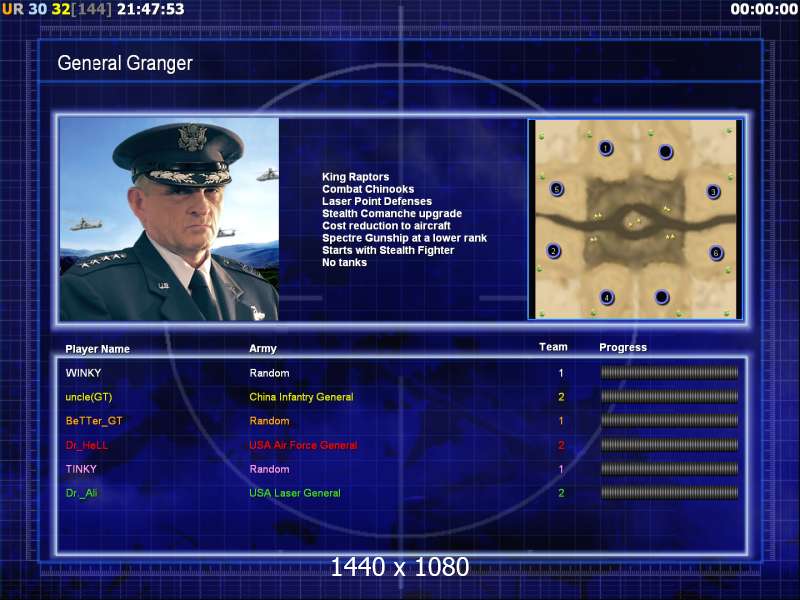The height and width of the screenshot is (600, 800).
Task: Select player name BeTTer_GT
Action: (x=94, y=421)
